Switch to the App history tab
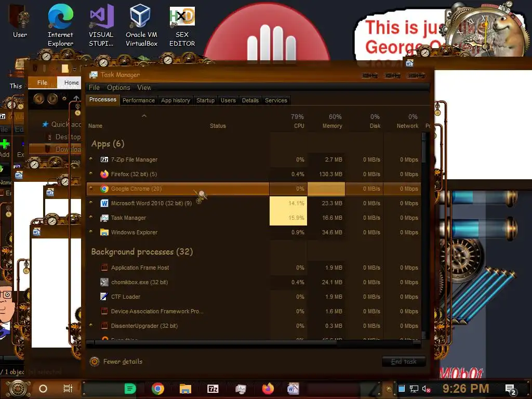 click(x=176, y=100)
